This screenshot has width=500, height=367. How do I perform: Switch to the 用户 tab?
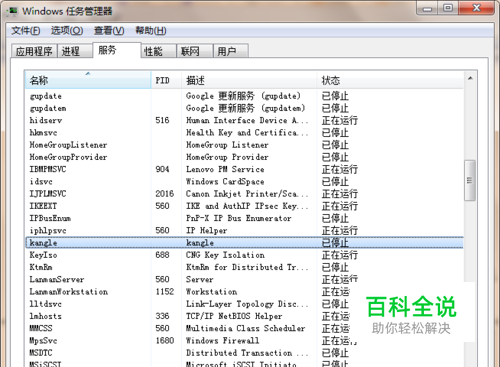click(231, 51)
